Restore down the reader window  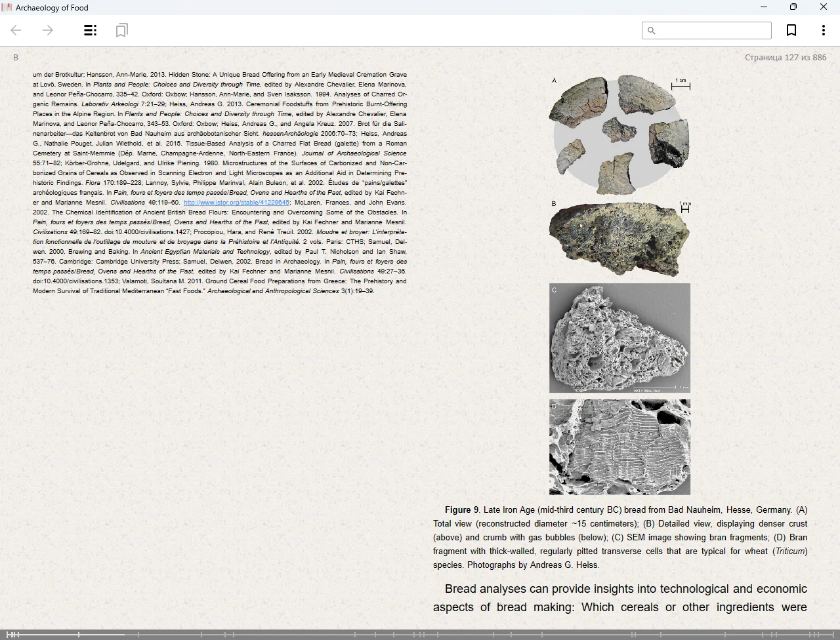click(x=793, y=7)
